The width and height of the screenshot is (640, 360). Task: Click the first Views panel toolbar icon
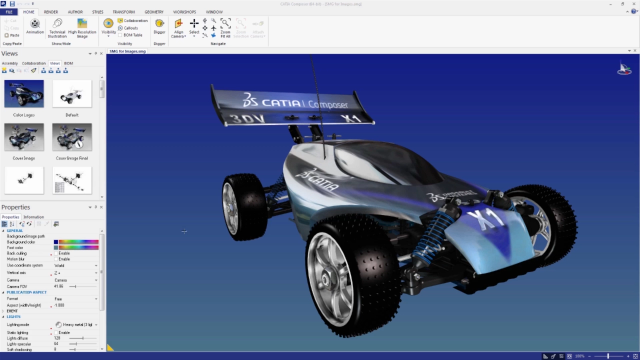click(x=4, y=71)
